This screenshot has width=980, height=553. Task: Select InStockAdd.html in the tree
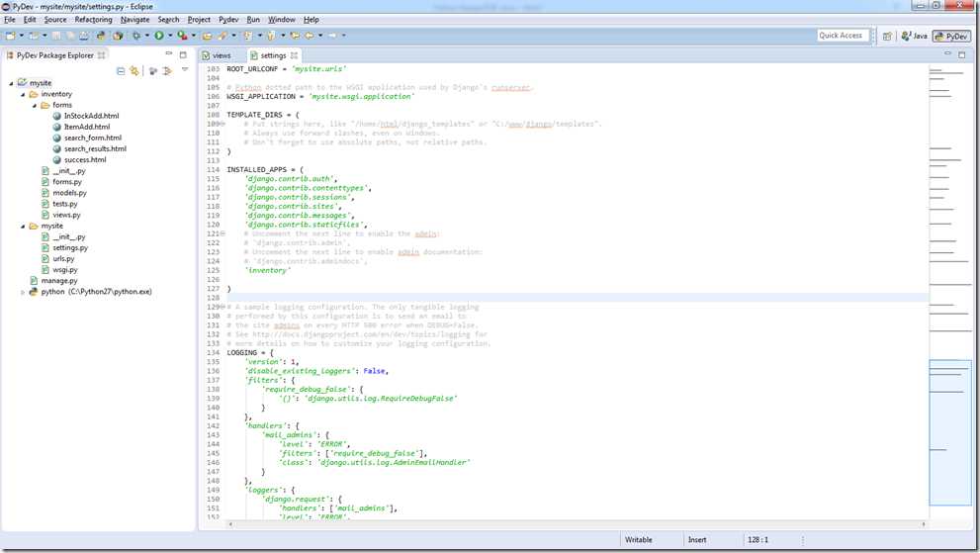pos(91,116)
